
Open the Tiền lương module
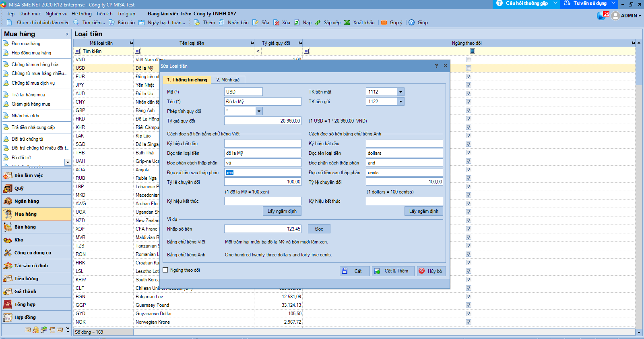tap(37, 279)
